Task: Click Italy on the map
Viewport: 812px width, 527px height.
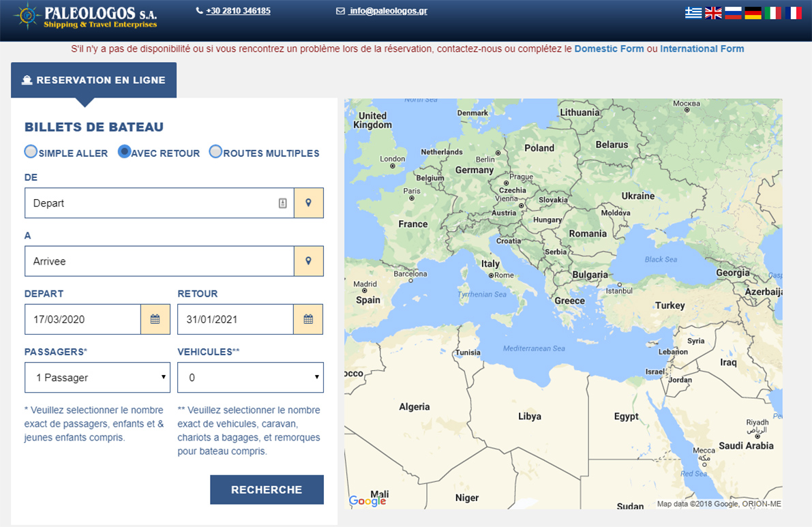Action: 490,263
